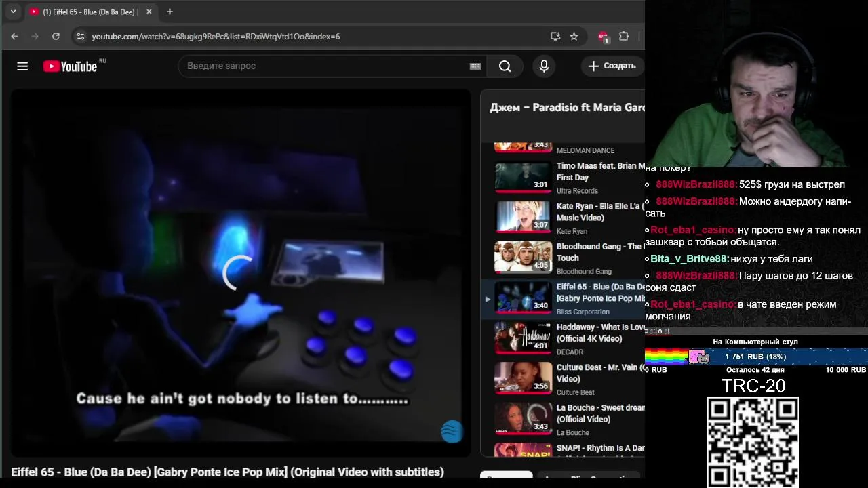868x488 pixels.
Task: Click the Осталось 42 дня text
Action: pyautogui.click(x=755, y=370)
